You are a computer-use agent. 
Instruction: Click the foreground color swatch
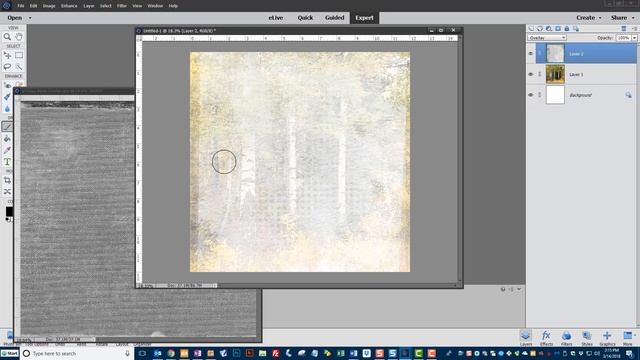(x=9, y=211)
